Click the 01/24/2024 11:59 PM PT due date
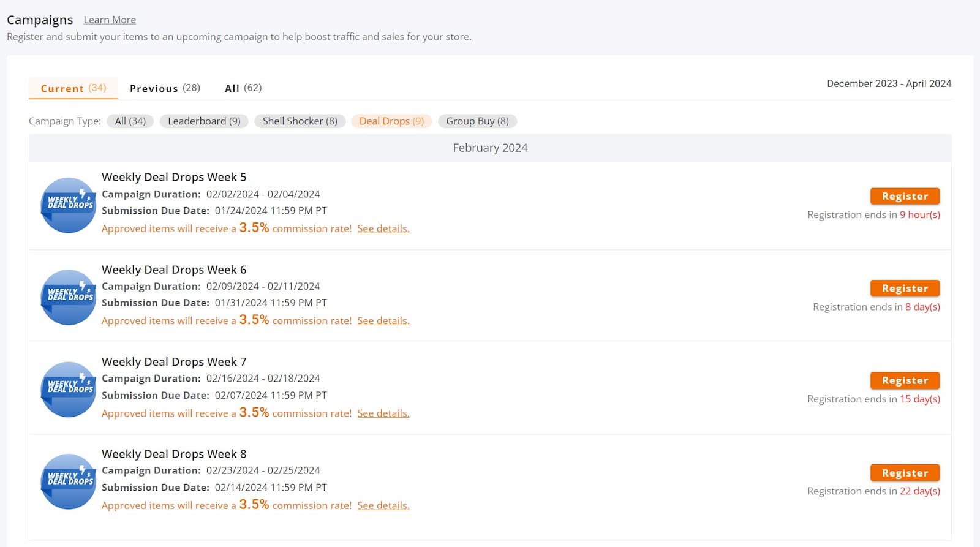980x547 pixels. click(271, 210)
